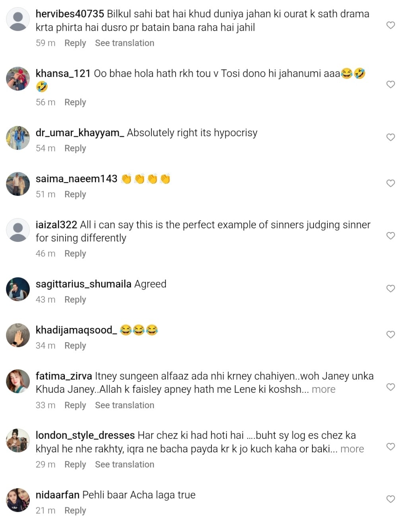The height and width of the screenshot is (532, 407).
Task: Heart nidaarfan's comment
Action: [391, 499]
